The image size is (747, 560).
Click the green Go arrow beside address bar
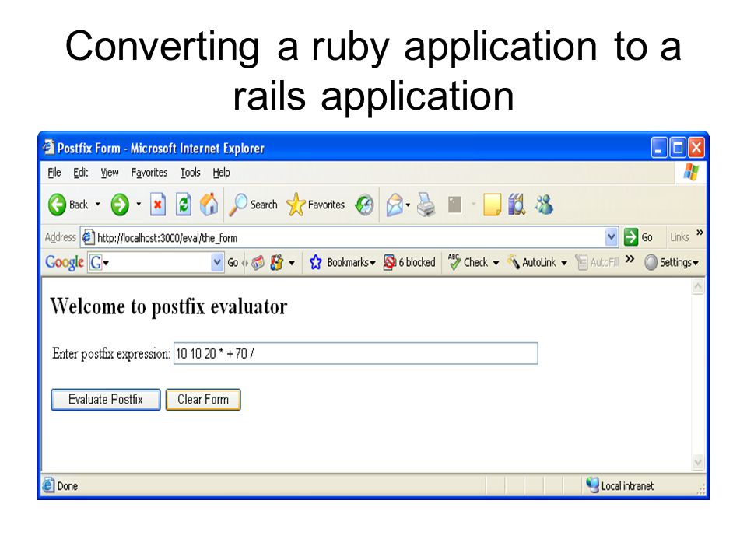point(631,236)
